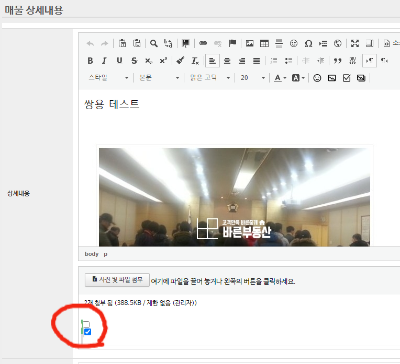Click the photo and file attach button
Screen dimensions: 400x364
tap(117, 280)
